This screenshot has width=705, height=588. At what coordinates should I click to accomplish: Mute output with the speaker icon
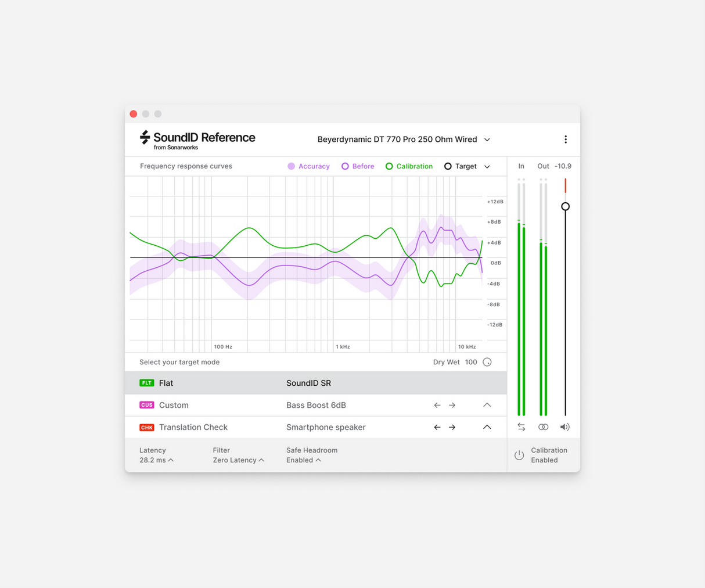coord(564,426)
